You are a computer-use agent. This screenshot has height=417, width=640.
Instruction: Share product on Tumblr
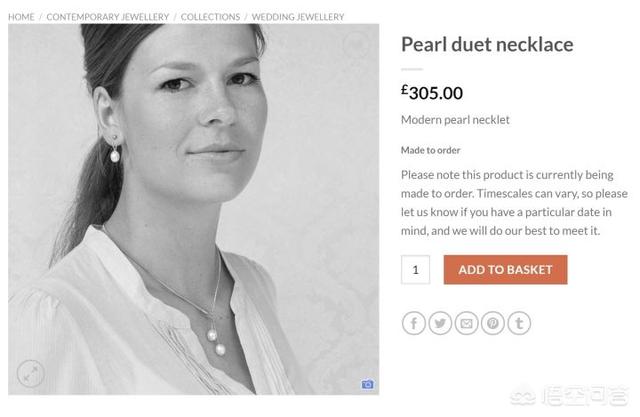coord(519,324)
